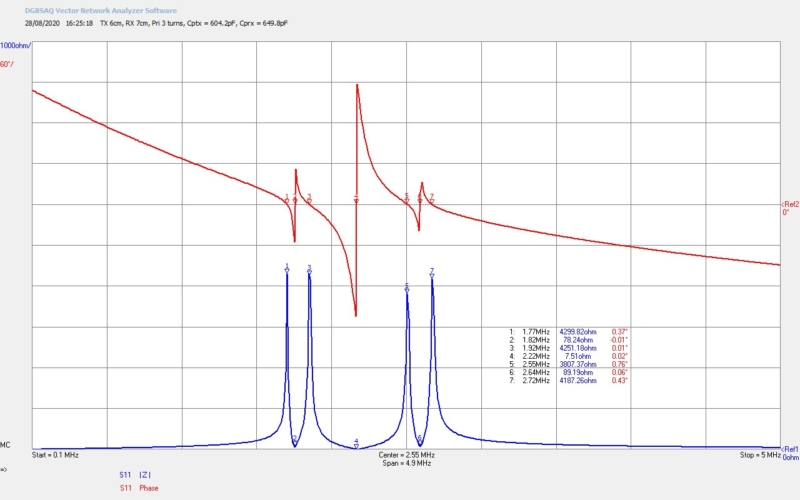Screen dimensions: 800x500
Task: Click the Span = 4.9 MHz label
Action: (x=406, y=464)
